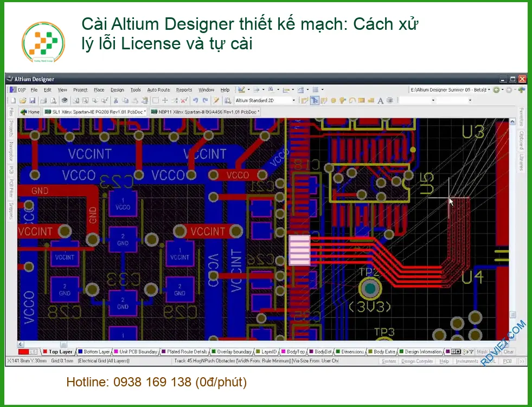Screen dimensions: 532x407
Task: Open the Projects side panel tab
Action: 11,128
